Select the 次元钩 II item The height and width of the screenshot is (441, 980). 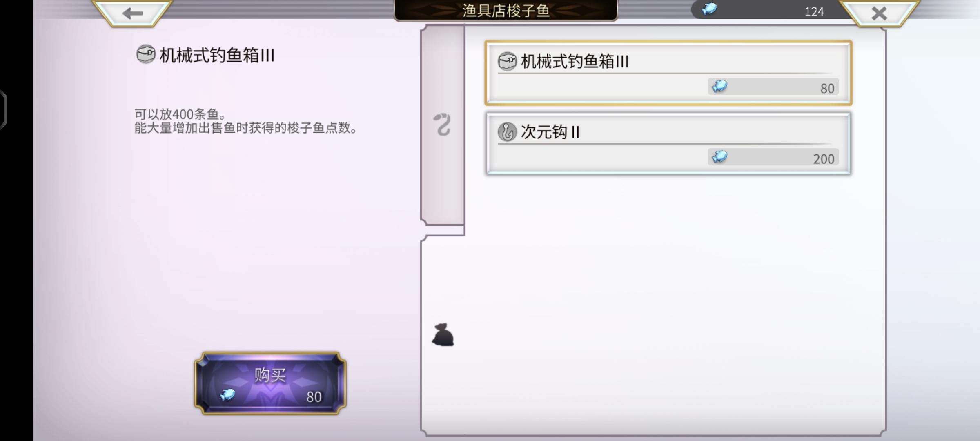coord(668,144)
